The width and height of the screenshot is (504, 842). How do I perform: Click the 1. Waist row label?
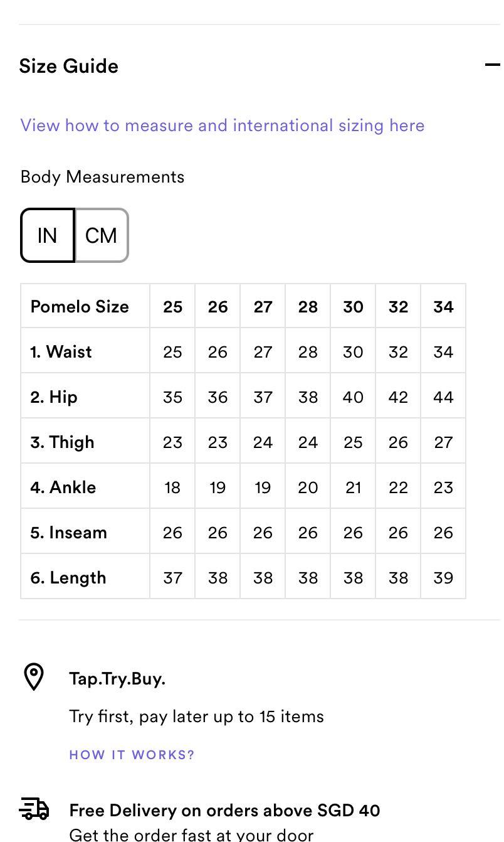(x=61, y=352)
